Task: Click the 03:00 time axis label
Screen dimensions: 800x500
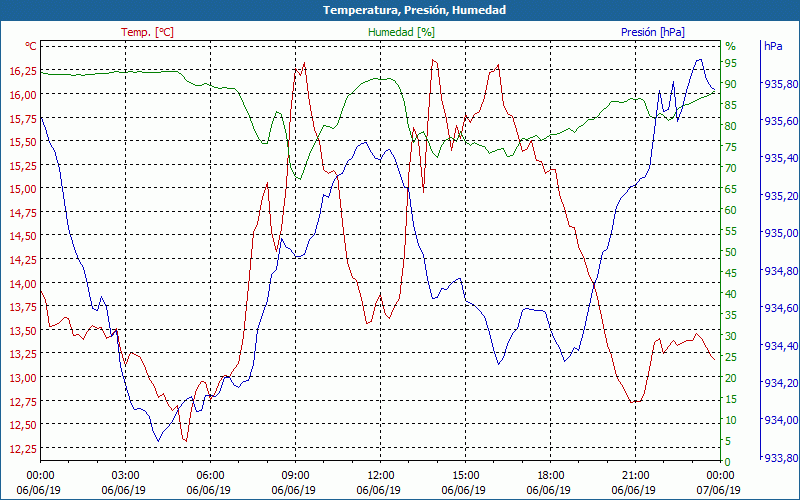Action: click(x=125, y=476)
